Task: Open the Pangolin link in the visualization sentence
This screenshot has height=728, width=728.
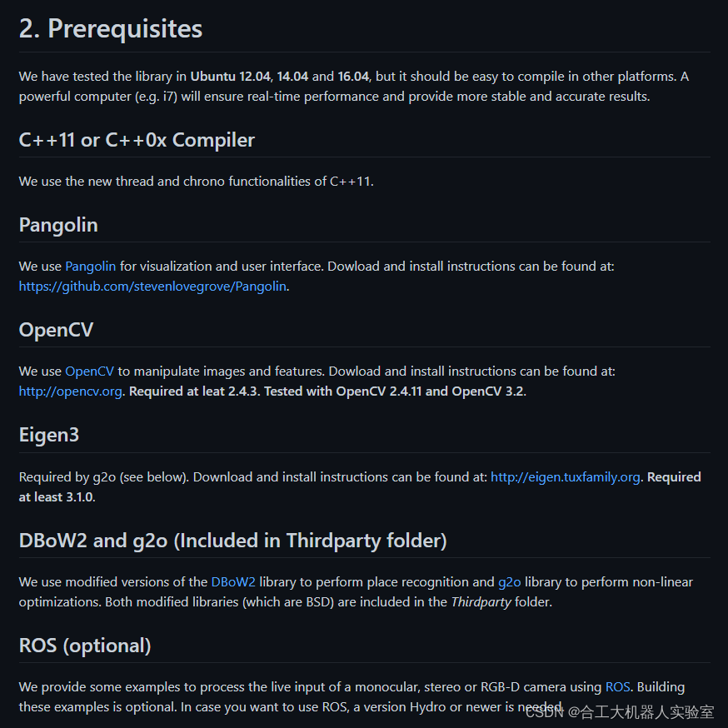Action: (90, 267)
